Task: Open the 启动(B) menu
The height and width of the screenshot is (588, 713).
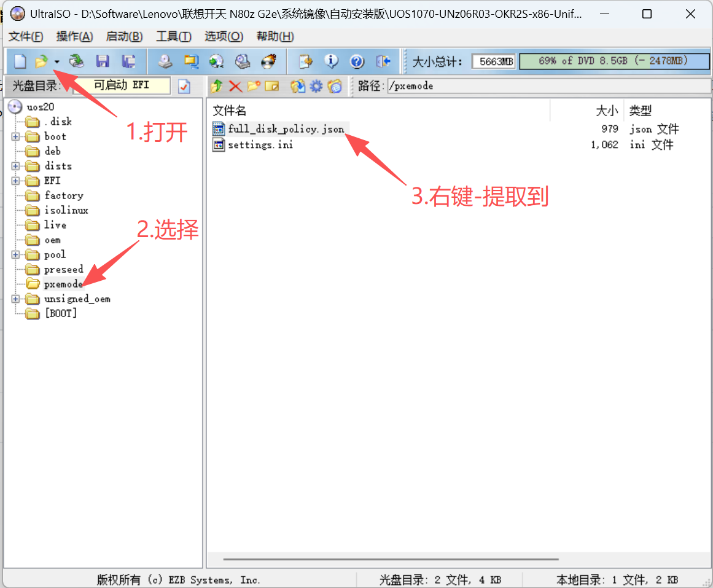Action: (123, 36)
